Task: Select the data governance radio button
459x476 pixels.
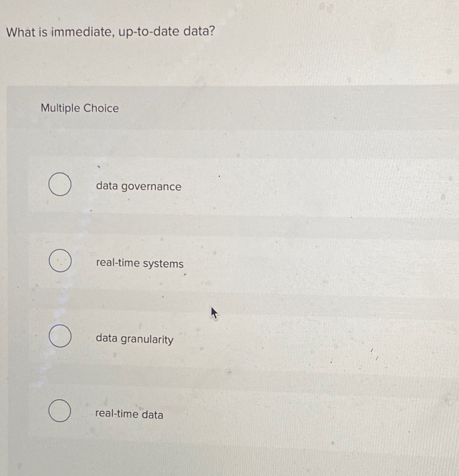Action: 60,185
